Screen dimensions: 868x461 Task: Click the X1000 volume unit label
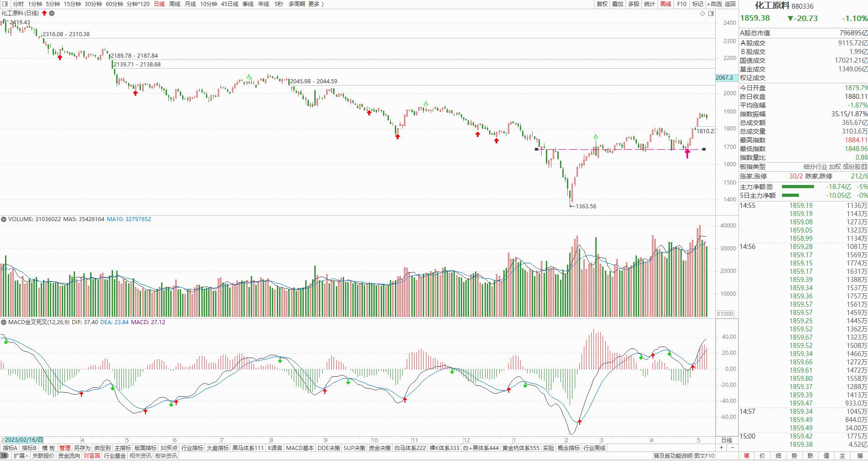[725, 314]
